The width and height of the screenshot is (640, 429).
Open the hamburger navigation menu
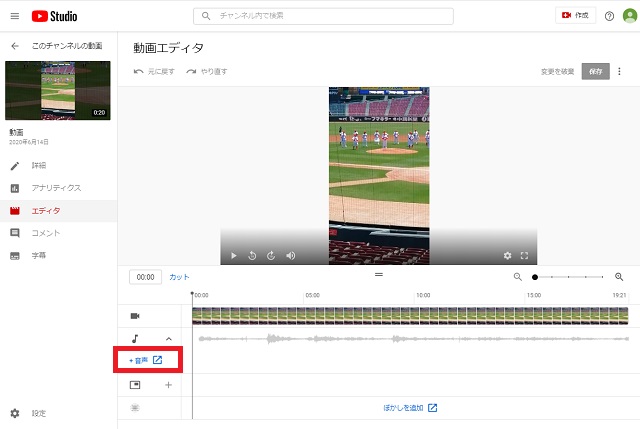[15, 16]
